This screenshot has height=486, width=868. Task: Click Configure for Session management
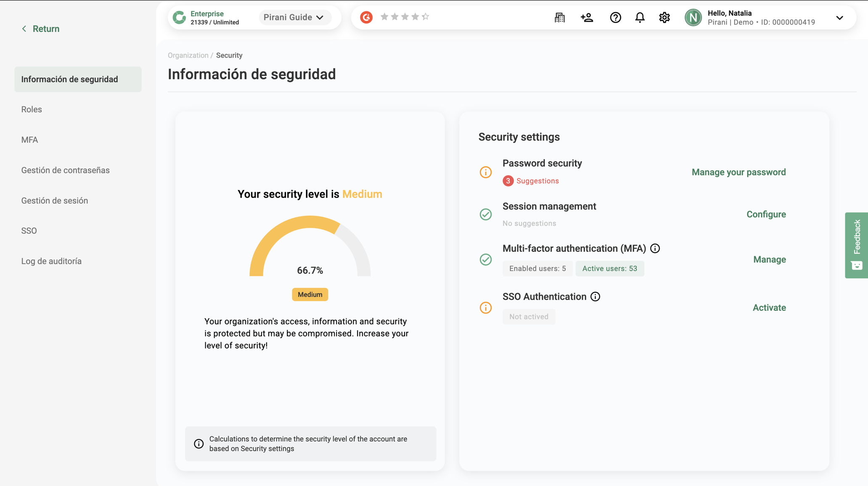(x=766, y=214)
